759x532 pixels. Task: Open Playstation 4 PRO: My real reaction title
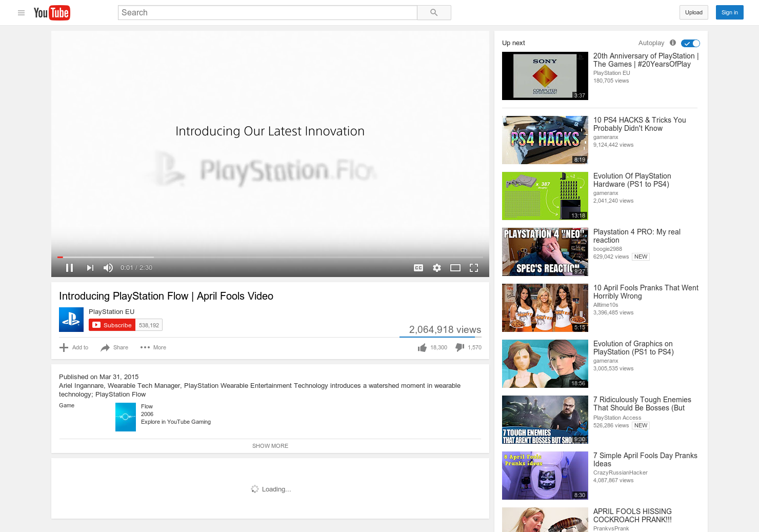pos(637,236)
